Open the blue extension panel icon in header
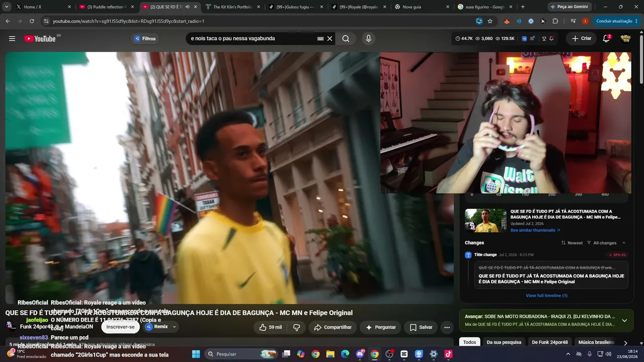This screenshot has width=644, height=362. pyautogui.click(x=524, y=39)
